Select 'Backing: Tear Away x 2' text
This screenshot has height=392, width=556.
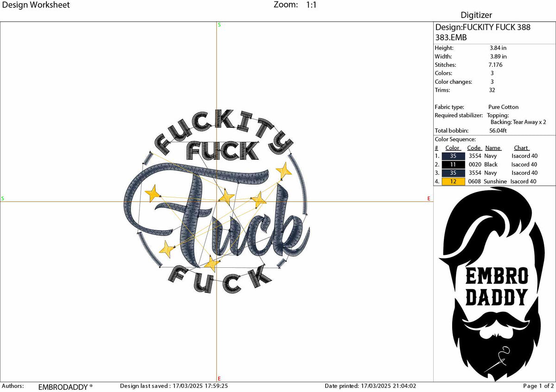[x=518, y=122]
